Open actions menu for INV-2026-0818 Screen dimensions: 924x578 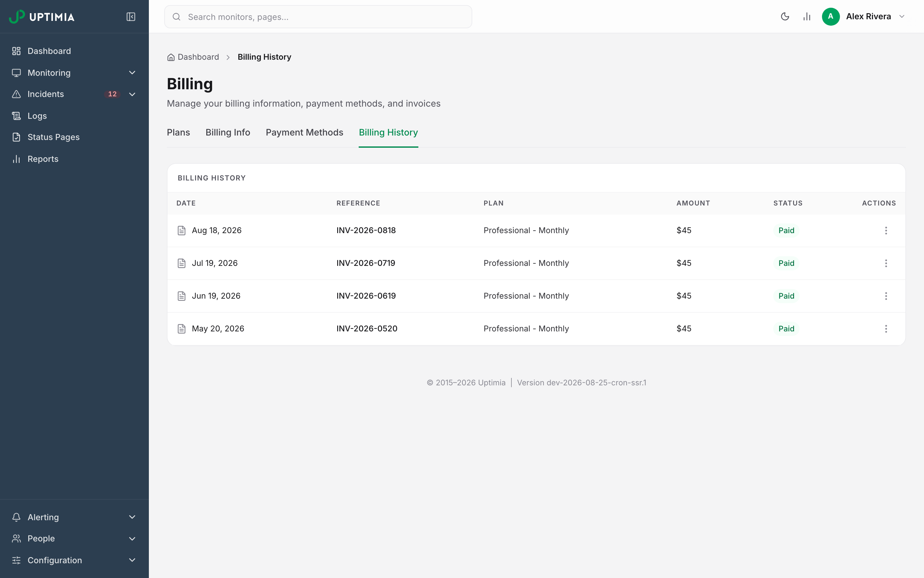886,231
